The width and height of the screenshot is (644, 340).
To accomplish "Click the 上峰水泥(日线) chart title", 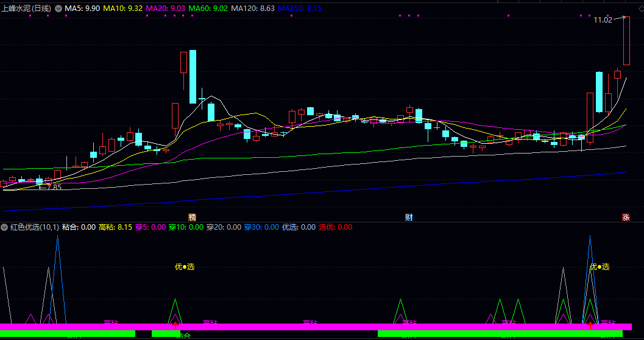I will point(27,9).
